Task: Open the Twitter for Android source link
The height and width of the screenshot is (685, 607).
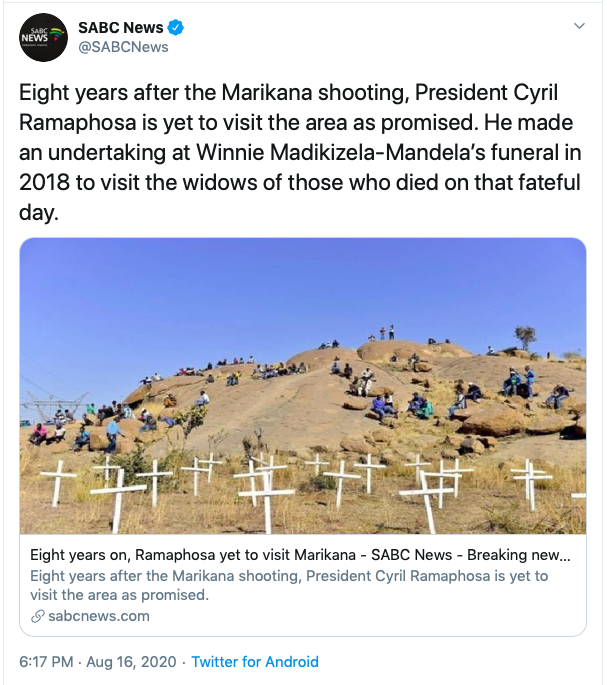Action: coord(255,662)
